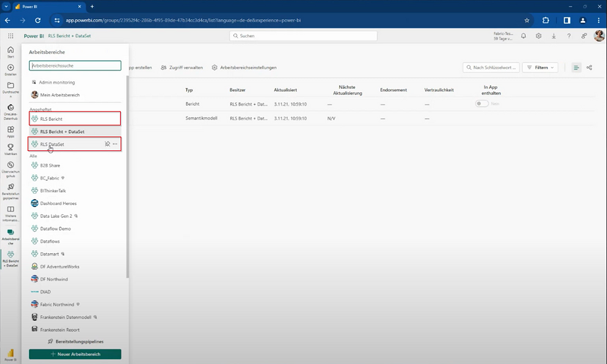Toggle browser side panel icon

coord(567,20)
